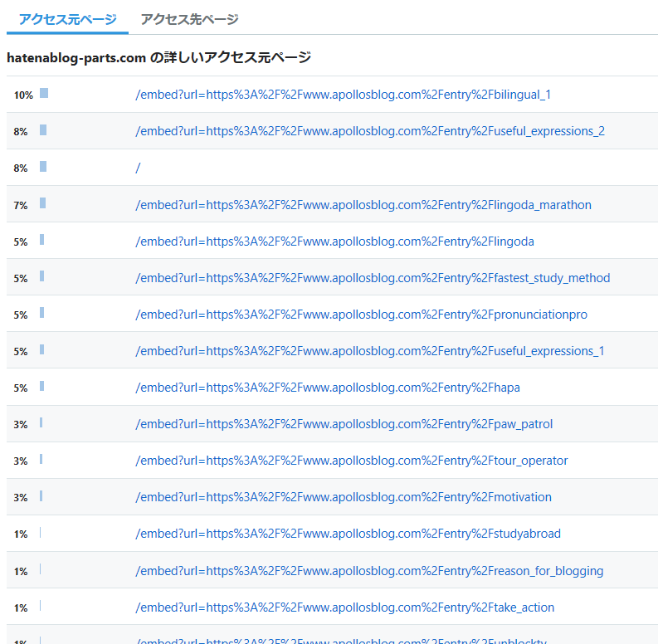Image resolution: width=658 pixels, height=644 pixels.
Task: Click the 8% value in useful_expressions_2 row
Action: coord(21,132)
